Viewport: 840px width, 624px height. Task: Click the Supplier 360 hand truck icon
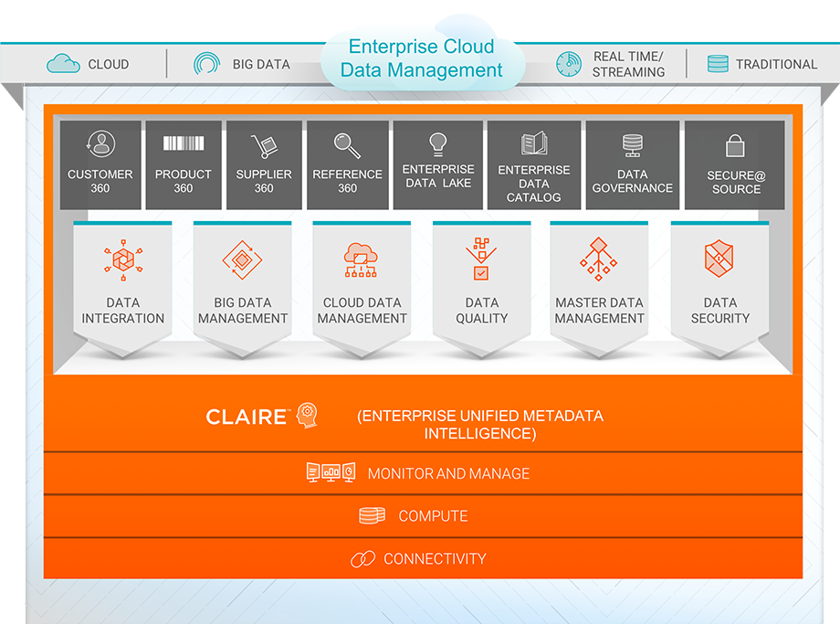264,146
